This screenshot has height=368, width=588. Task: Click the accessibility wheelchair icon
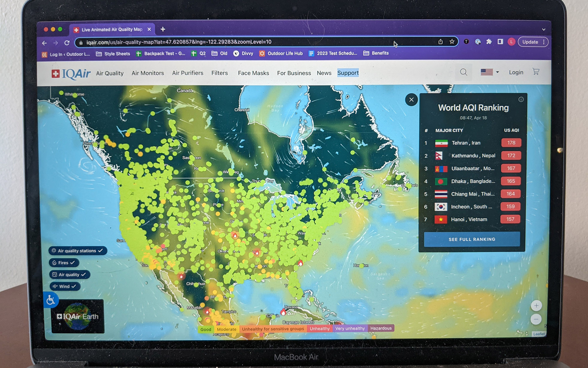coord(51,300)
